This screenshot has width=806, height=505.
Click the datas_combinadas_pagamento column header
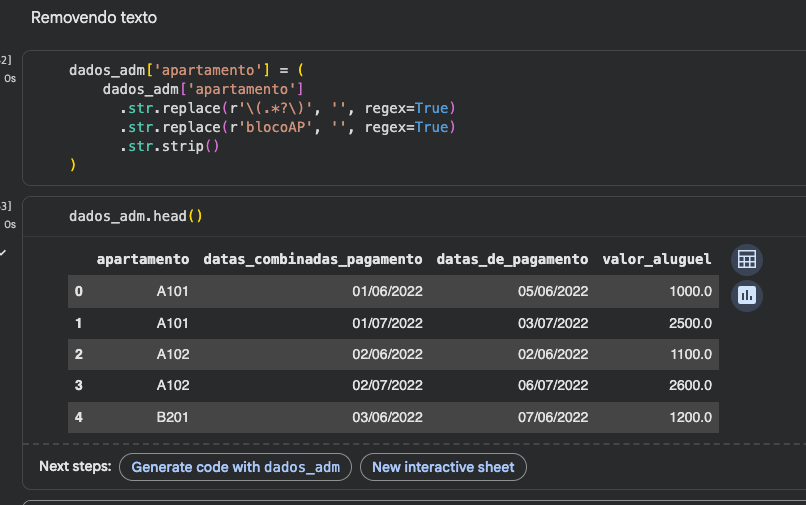[312, 259]
